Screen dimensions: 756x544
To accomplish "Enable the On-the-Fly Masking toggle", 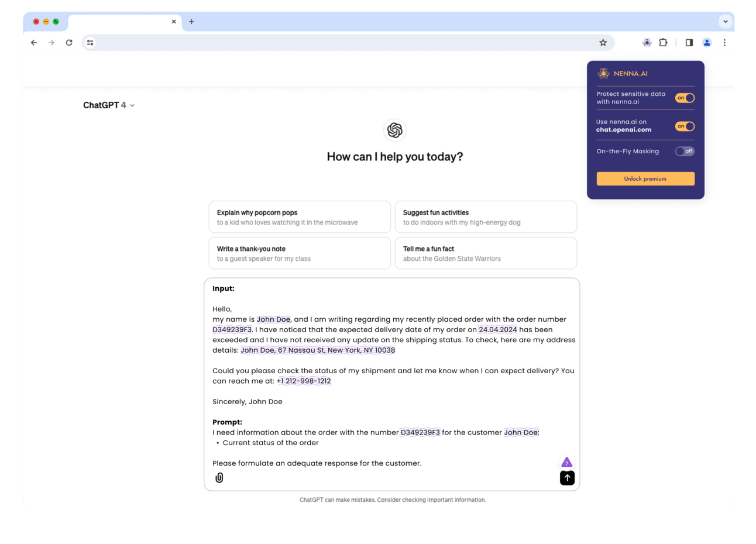I will (x=685, y=152).
